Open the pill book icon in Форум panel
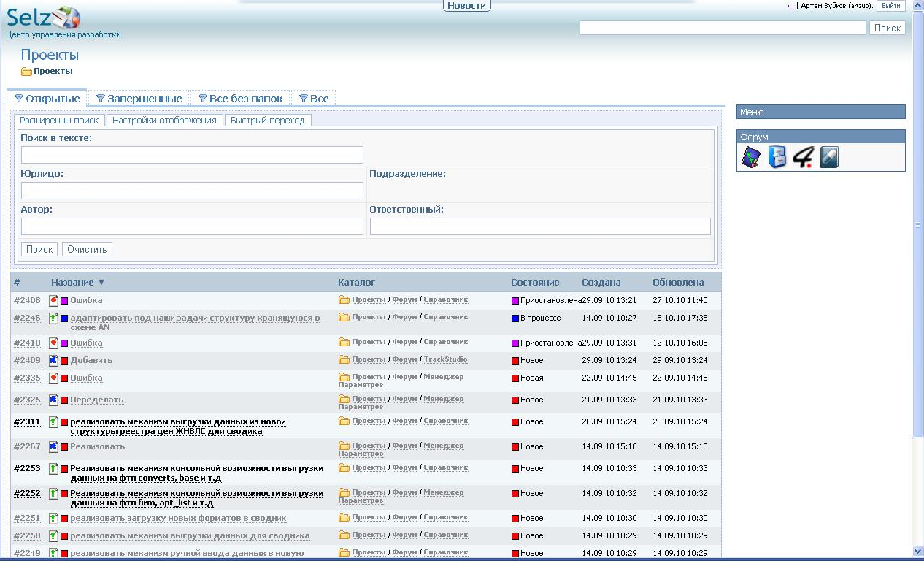The image size is (924, 561). tap(829, 157)
